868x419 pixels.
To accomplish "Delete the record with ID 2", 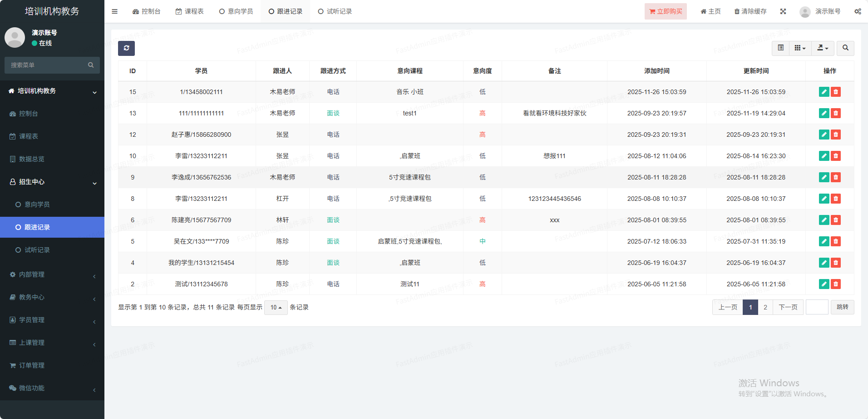I will tap(835, 284).
